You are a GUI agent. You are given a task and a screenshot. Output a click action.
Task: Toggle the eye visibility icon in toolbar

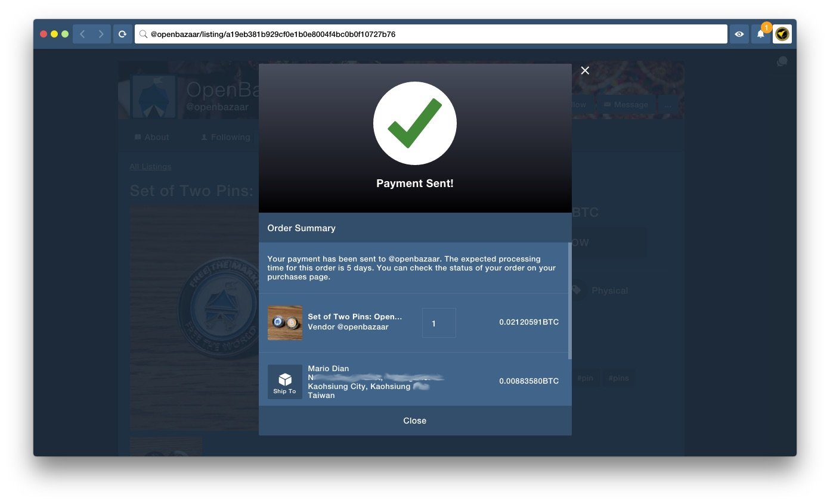click(739, 35)
